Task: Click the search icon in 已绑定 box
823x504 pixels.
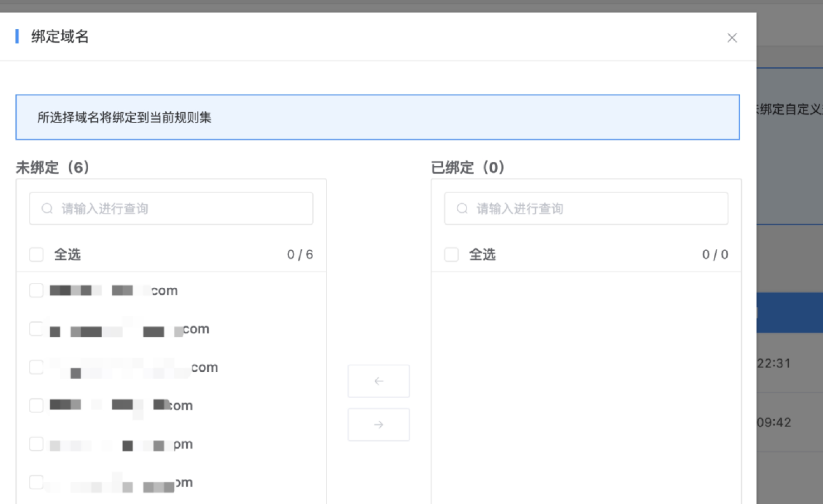Action: click(x=462, y=209)
